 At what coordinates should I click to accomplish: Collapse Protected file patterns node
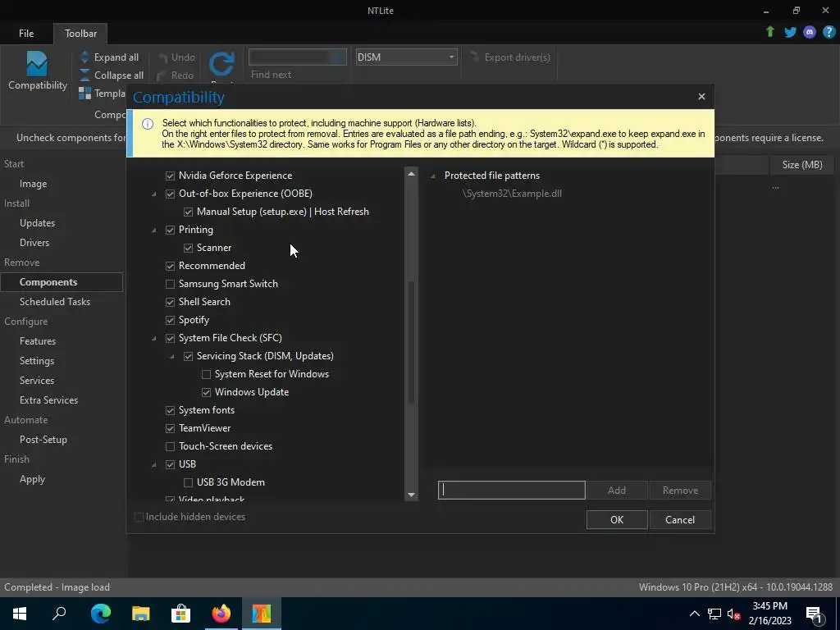click(433, 176)
